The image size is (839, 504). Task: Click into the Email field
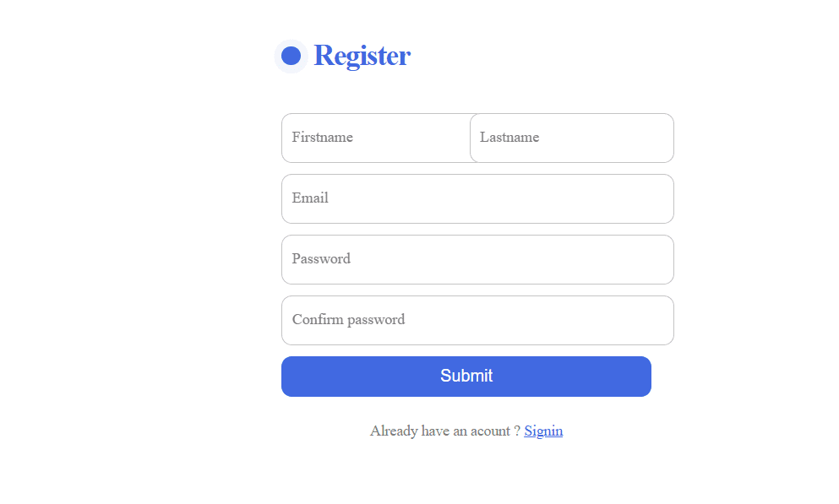(x=478, y=199)
